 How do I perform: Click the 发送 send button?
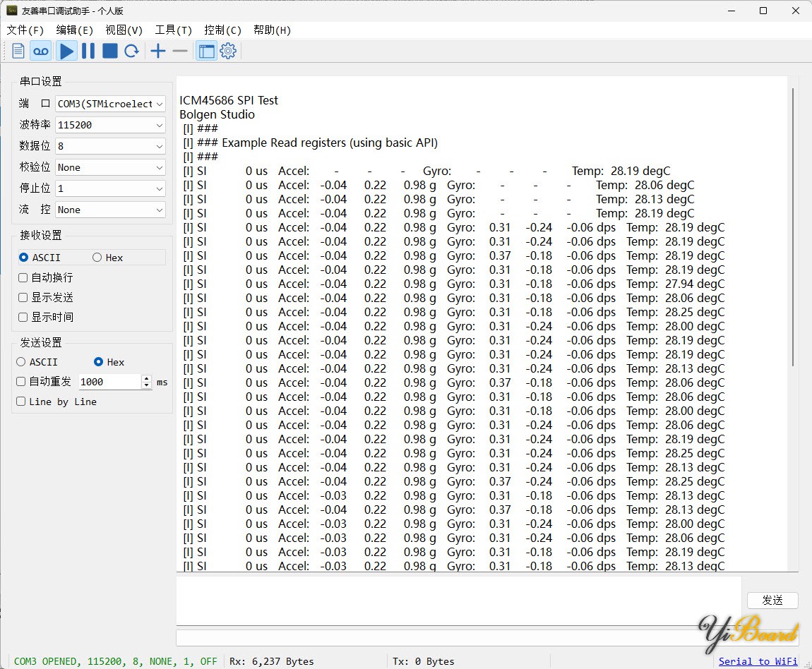[772, 600]
